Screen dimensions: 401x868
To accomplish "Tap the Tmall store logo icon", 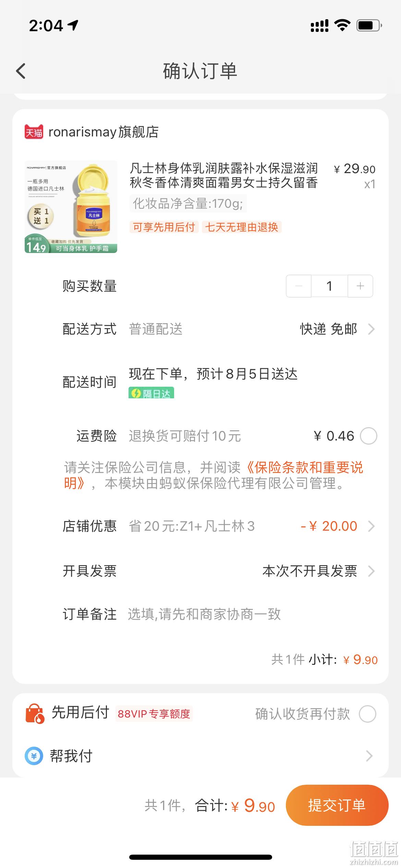I will coord(34,132).
